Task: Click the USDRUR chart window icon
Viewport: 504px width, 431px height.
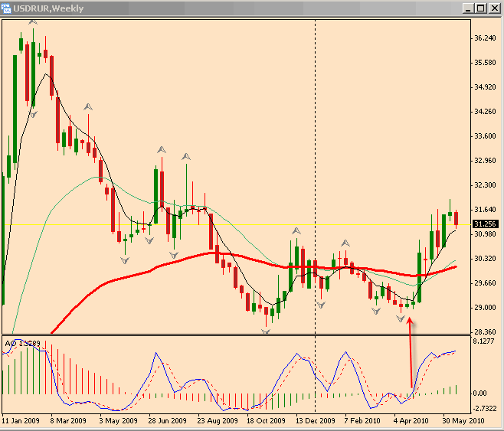Action: pyautogui.click(x=6, y=8)
